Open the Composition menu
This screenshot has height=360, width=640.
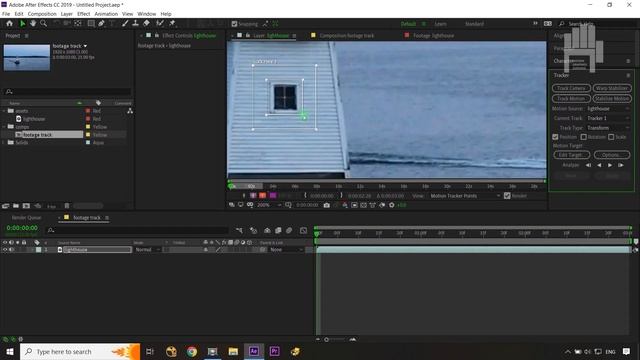pyautogui.click(x=42, y=14)
